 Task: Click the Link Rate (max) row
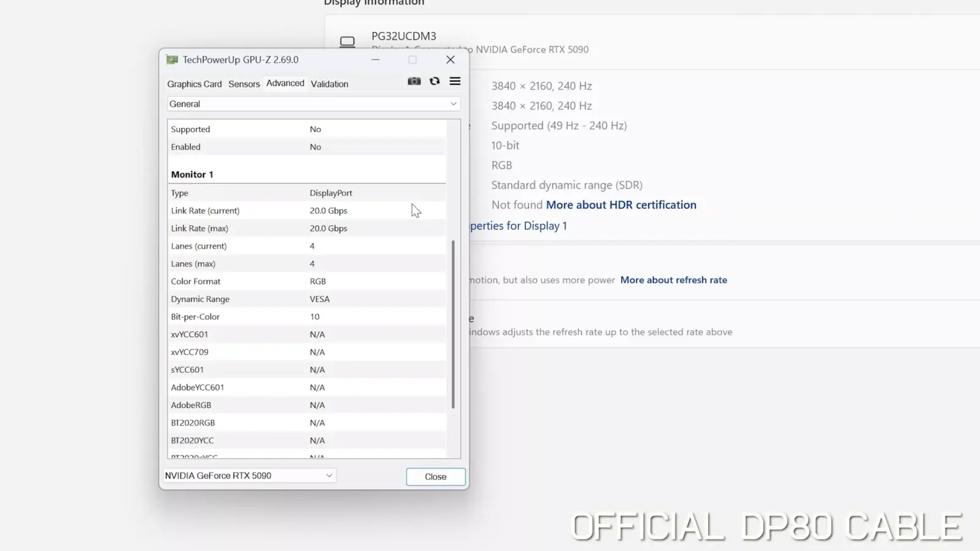[307, 228]
